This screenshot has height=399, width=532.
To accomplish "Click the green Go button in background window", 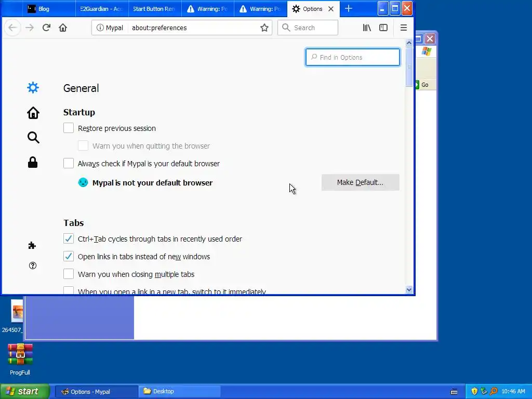I will tap(422, 85).
